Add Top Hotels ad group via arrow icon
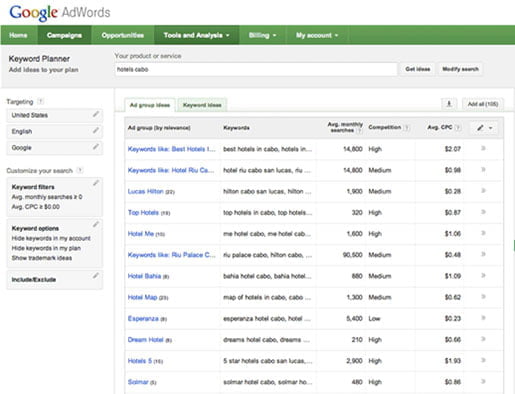This screenshot has height=394, width=515. (x=483, y=212)
